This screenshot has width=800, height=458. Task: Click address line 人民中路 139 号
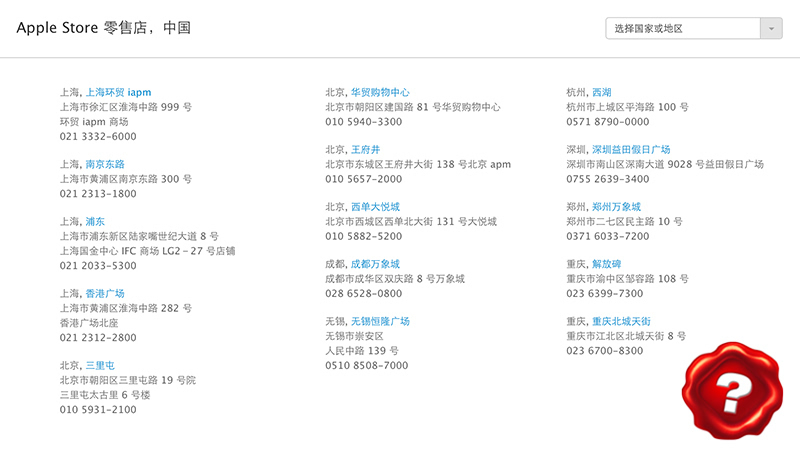[362, 350]
